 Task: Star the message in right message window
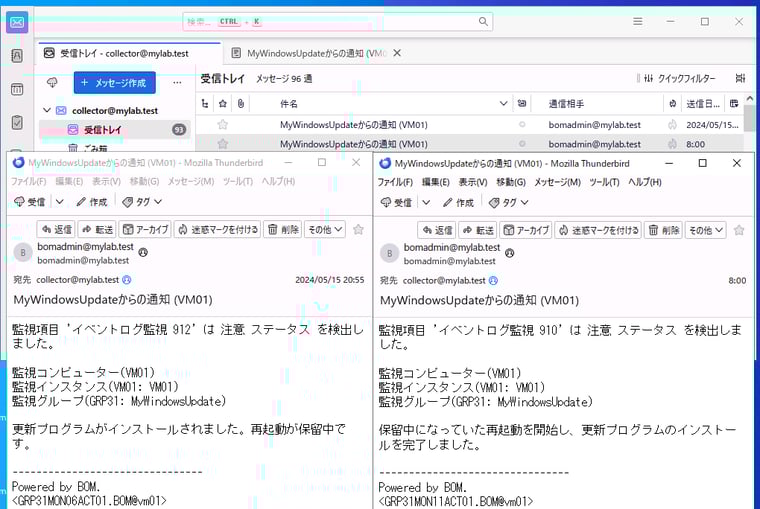click(739, 230)
